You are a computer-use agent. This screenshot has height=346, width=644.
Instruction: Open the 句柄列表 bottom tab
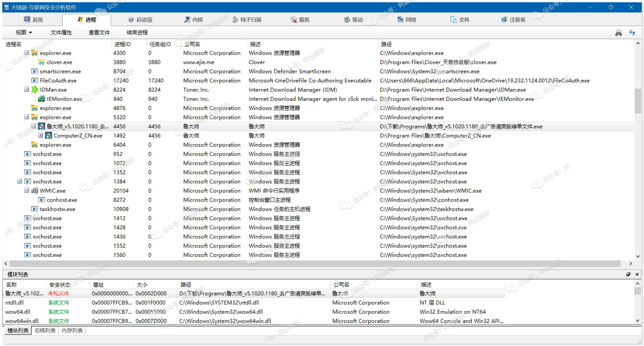pyautogui.click(x=45, y=331)
